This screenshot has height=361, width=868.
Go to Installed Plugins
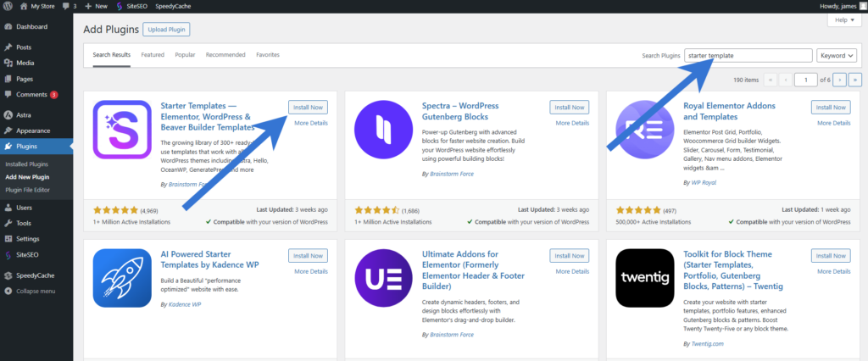(x=26, y=164)
